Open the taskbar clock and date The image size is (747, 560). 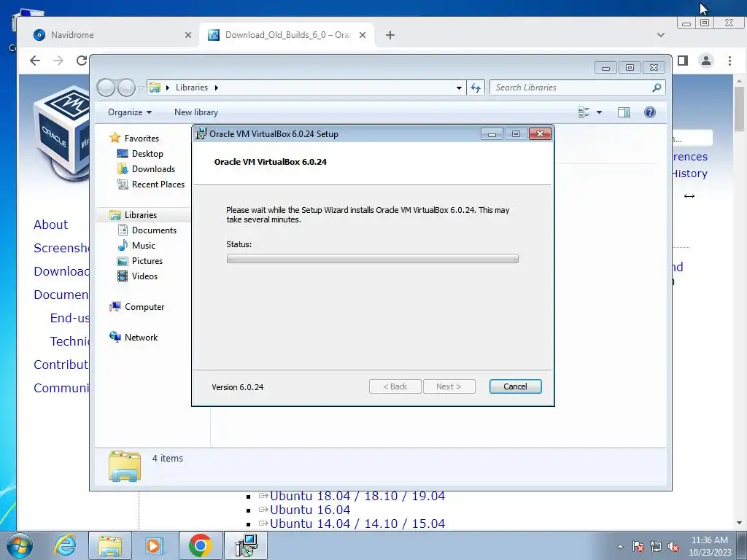click(709, 546)
